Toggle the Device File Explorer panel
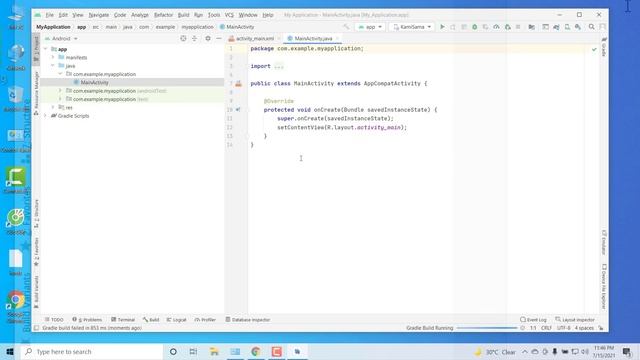Image resolution: width=640 pixels, height=360 pixels. pyautogui.click(x=604, y=287)
